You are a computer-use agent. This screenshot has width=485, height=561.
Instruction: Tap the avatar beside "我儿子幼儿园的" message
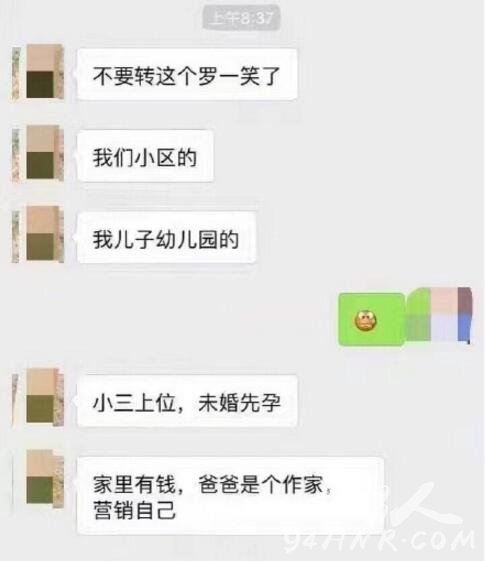pos(38,235)
